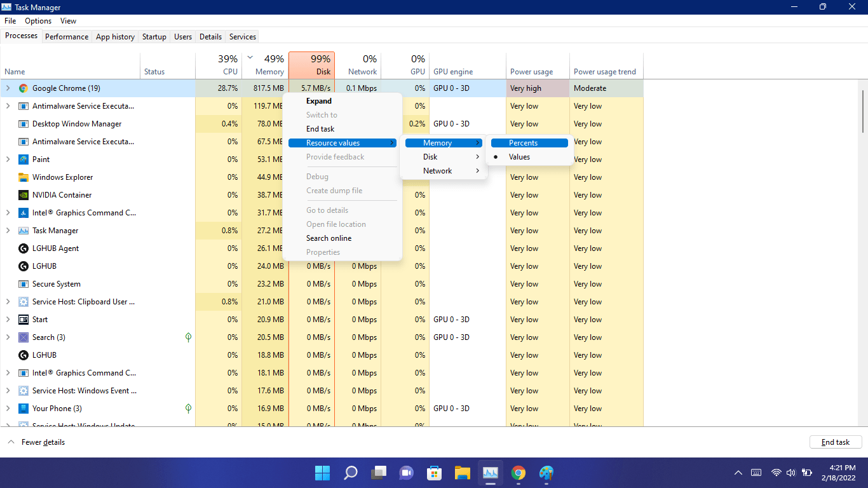The height and width of the screenshot is (488, 868).
Task: Sort processes by the Memory column header
Action: [265, 65]
